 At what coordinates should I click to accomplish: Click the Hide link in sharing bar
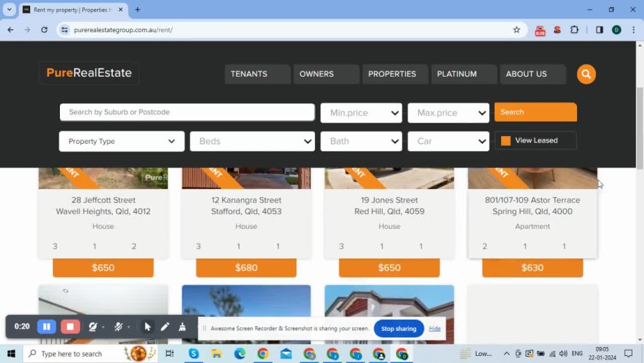[x=435, y=328]
